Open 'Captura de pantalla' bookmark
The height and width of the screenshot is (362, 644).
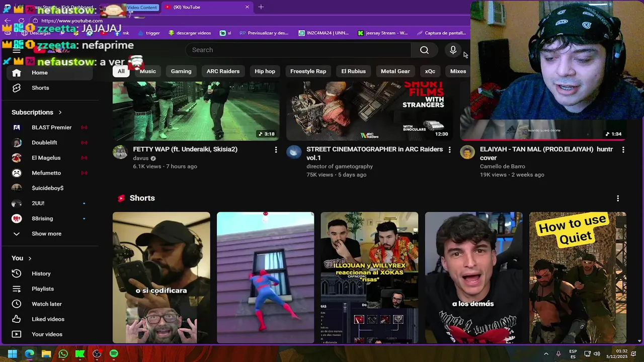coord(442,33)
